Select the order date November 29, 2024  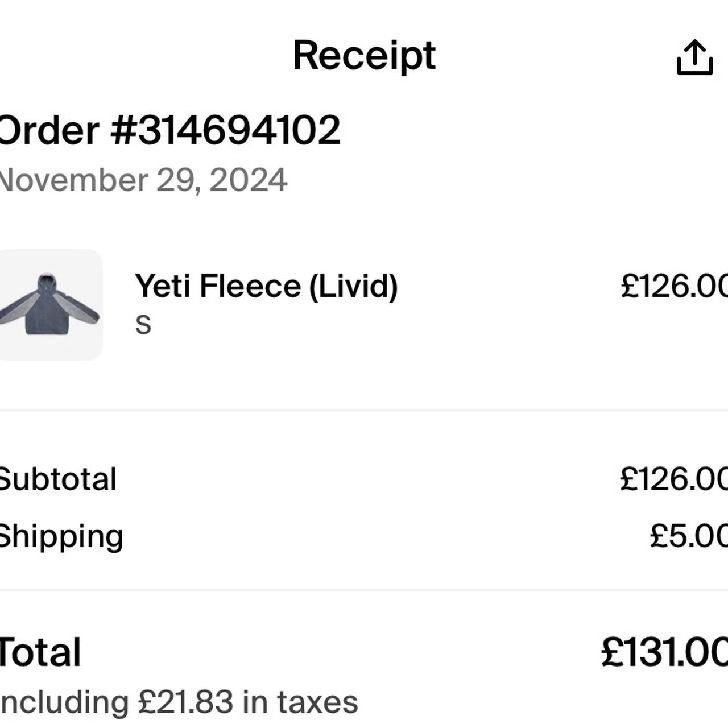(x=142, y=180)
